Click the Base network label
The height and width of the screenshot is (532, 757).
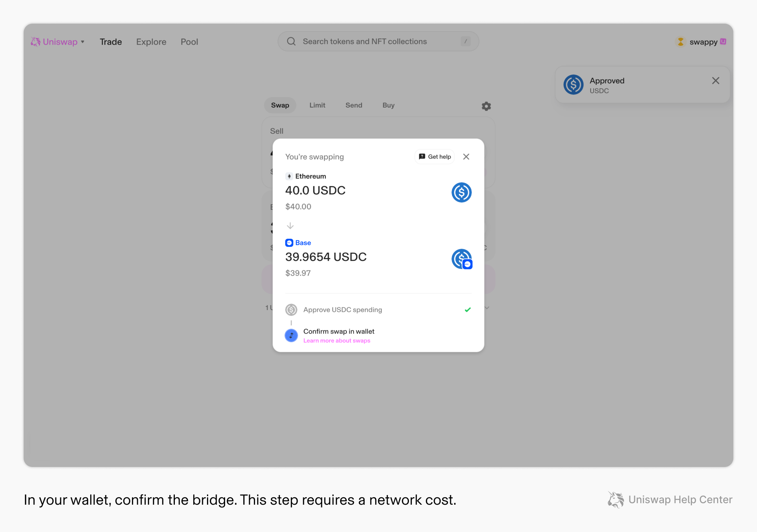(x=303, y=243)
